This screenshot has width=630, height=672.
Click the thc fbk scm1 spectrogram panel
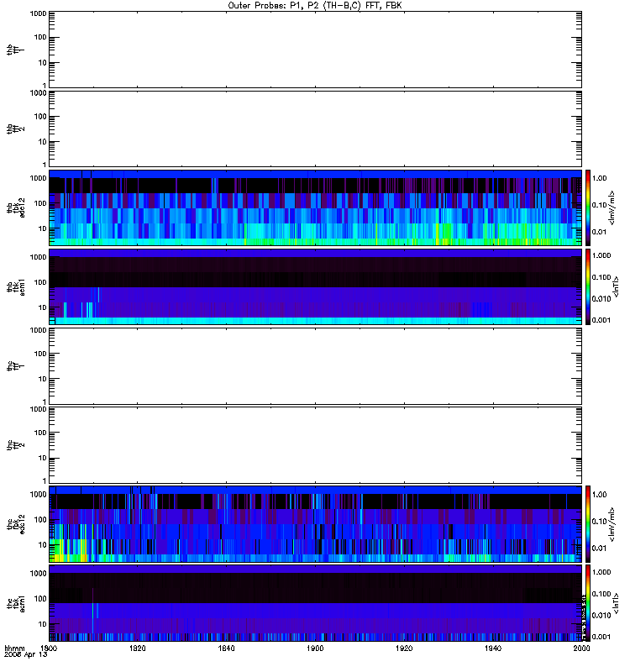tap(315, 603)
